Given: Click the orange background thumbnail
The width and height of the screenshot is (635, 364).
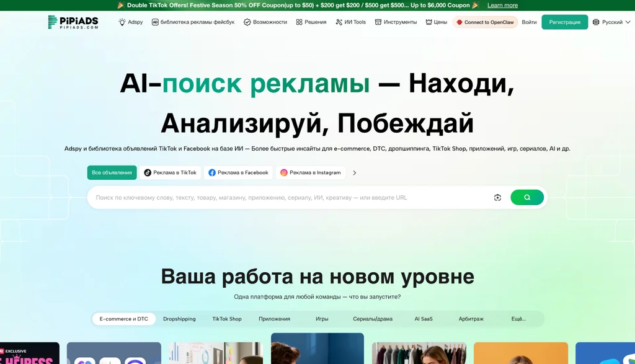Looking at the screenshot, I should [521, 353].
